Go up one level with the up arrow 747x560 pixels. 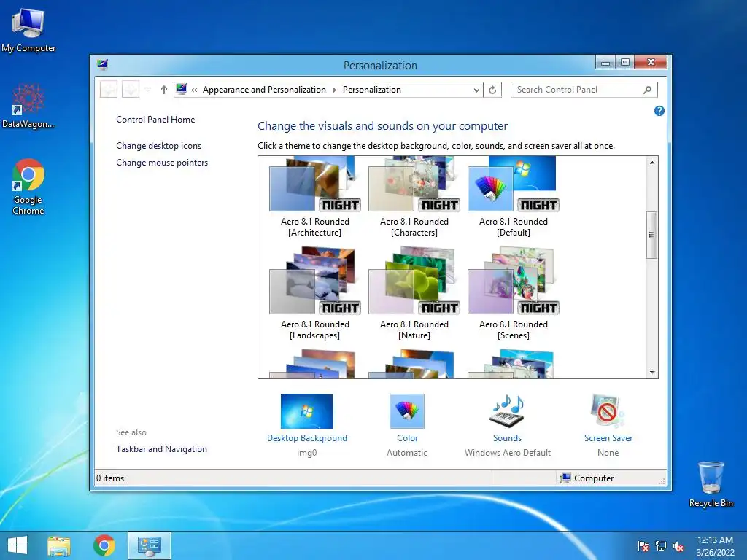(x=164, y=90)
